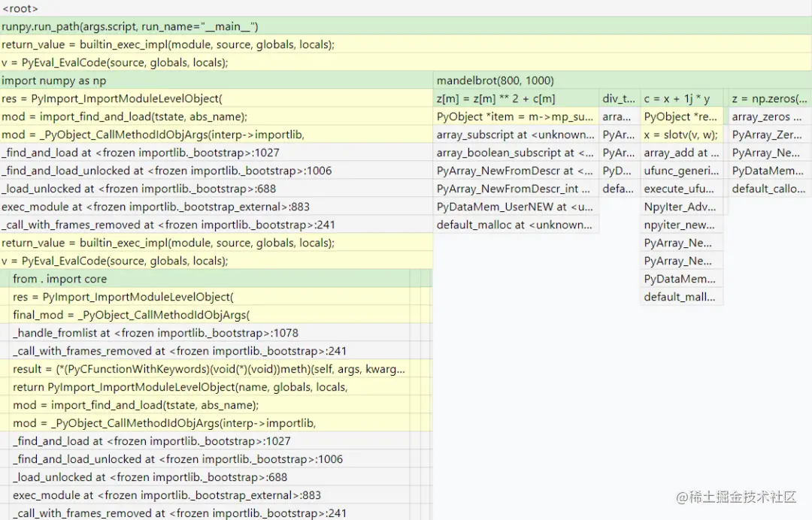Select 'v = PyEval_EvalCode' directly above 'from . import core'
Image resolution: width=812 pixels, height=520 pixels.
216,260
